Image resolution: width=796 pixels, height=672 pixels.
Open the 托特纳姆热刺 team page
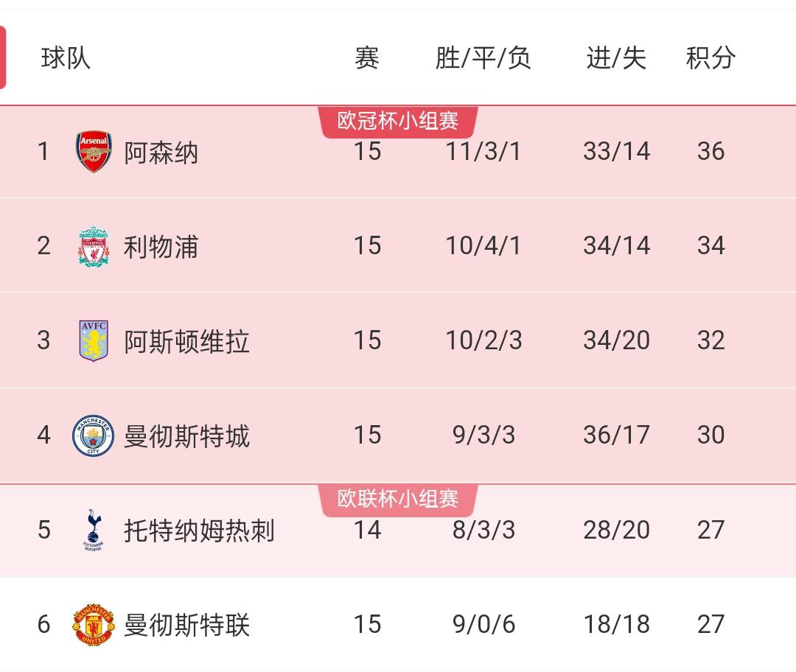200,531
